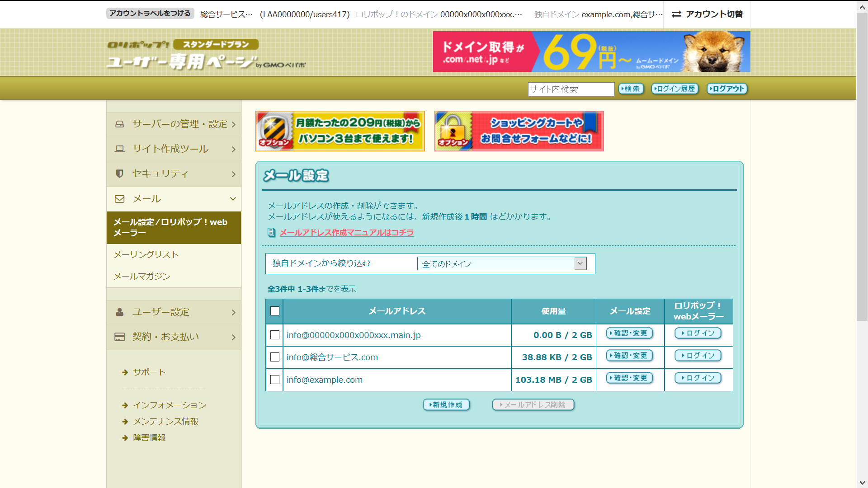The width and height of the screenshot is (868, 488).
Task: Open the メールマガジン submenu item
Action: 142,276
